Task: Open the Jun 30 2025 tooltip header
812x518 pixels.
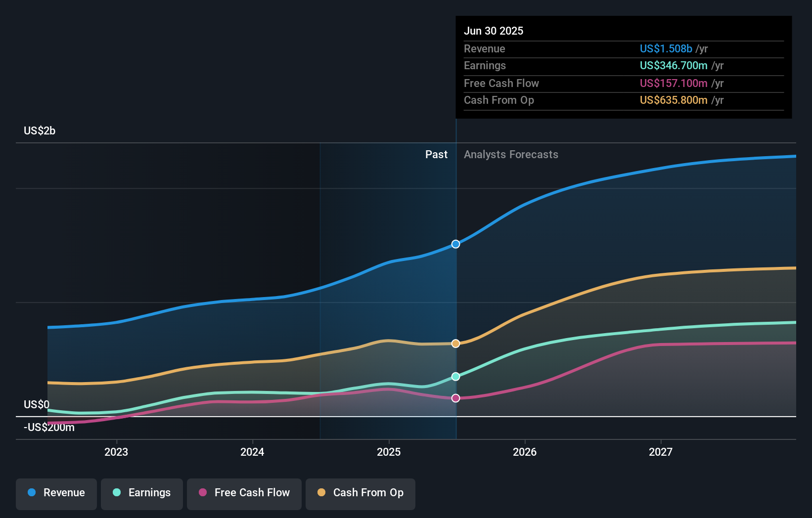Action: (494, 31)
